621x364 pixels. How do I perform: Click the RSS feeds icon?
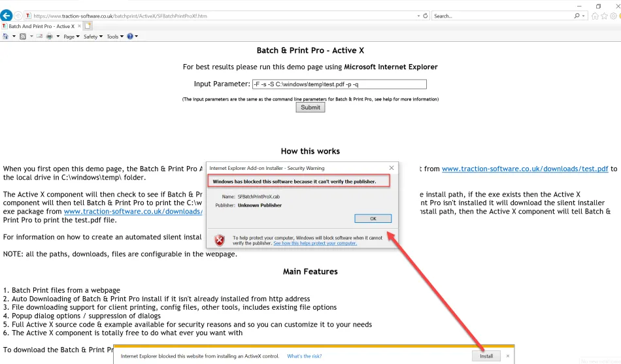22,37
